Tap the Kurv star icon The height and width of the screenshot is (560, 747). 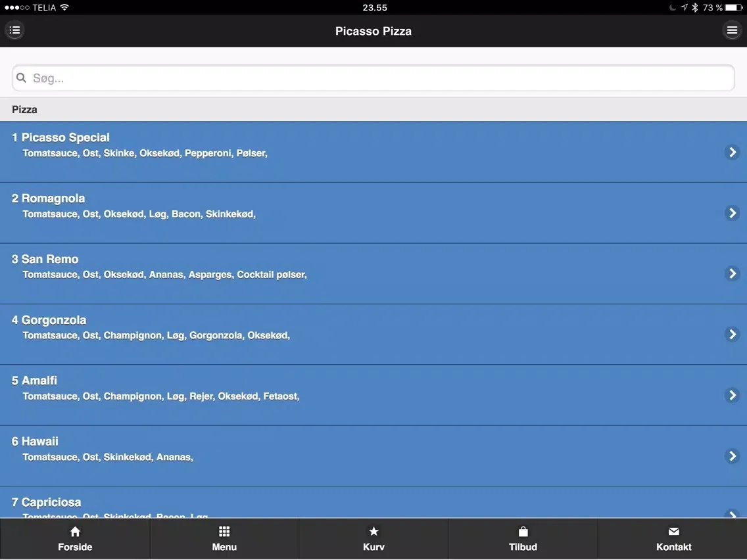tap(374, 532)
